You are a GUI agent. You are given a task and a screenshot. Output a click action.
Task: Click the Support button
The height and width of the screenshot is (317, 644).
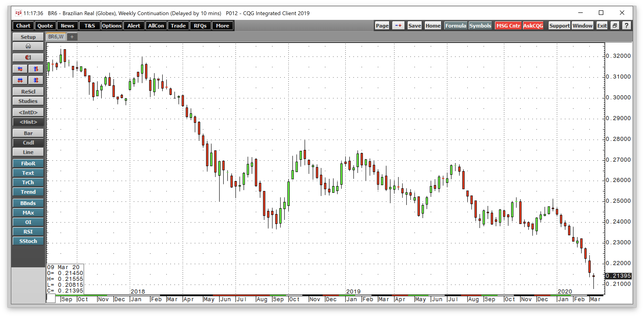point(559,26)
